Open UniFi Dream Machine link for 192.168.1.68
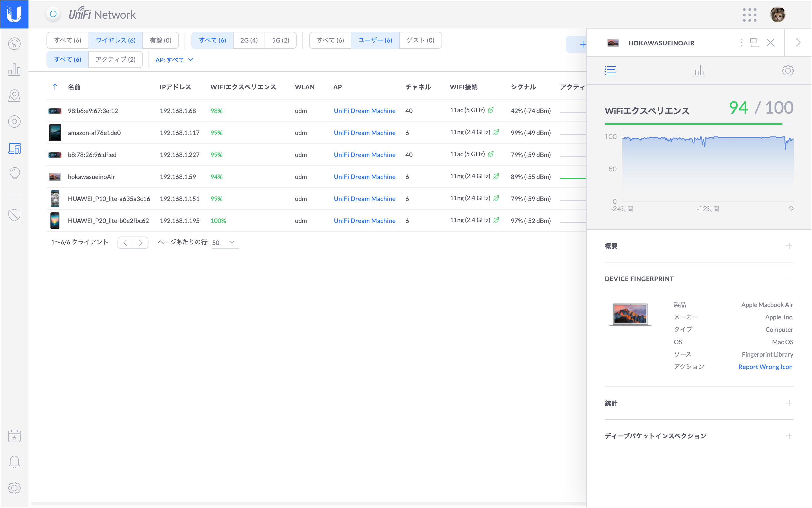The image size is (812, 508). point(364,111)
